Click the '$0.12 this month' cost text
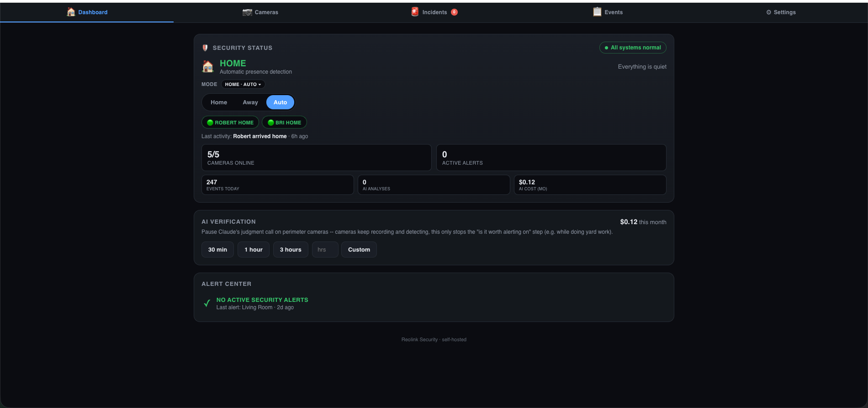868x408 pixels. coord(643,222)
